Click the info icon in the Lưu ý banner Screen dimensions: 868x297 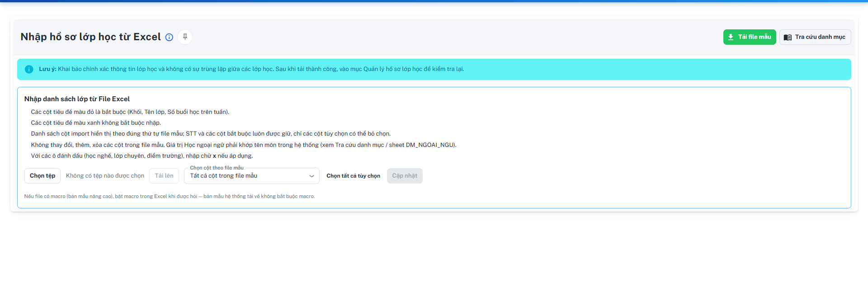pos(29,69)
